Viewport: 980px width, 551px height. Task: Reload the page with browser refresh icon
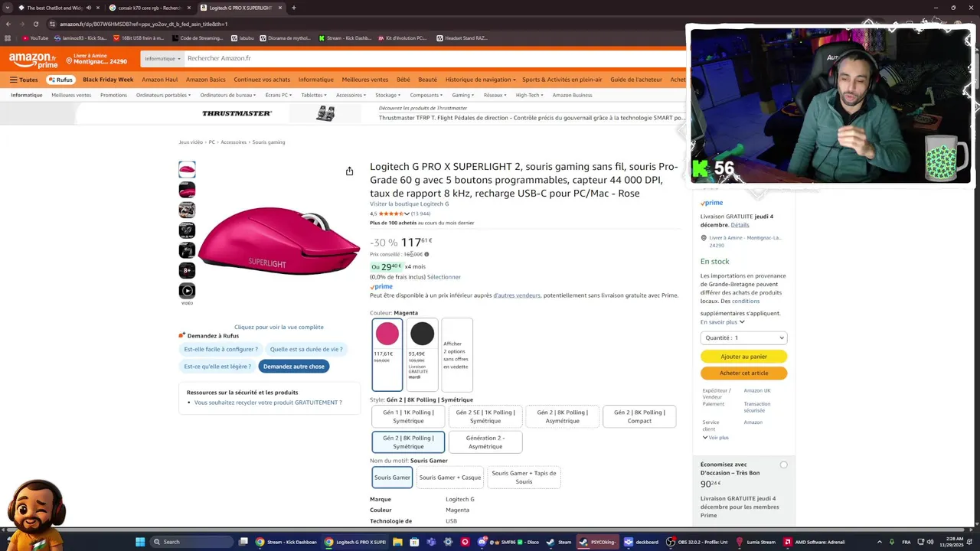click(35, 24)
